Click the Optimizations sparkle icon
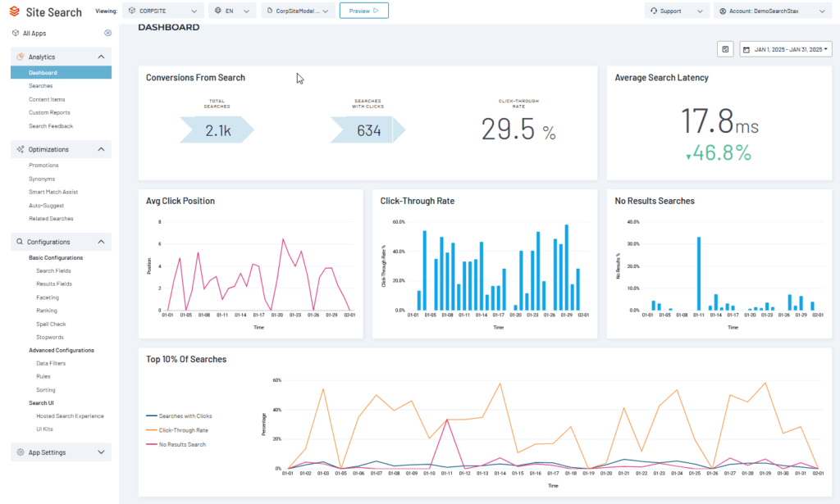840x504 pixels. point(20,149)
